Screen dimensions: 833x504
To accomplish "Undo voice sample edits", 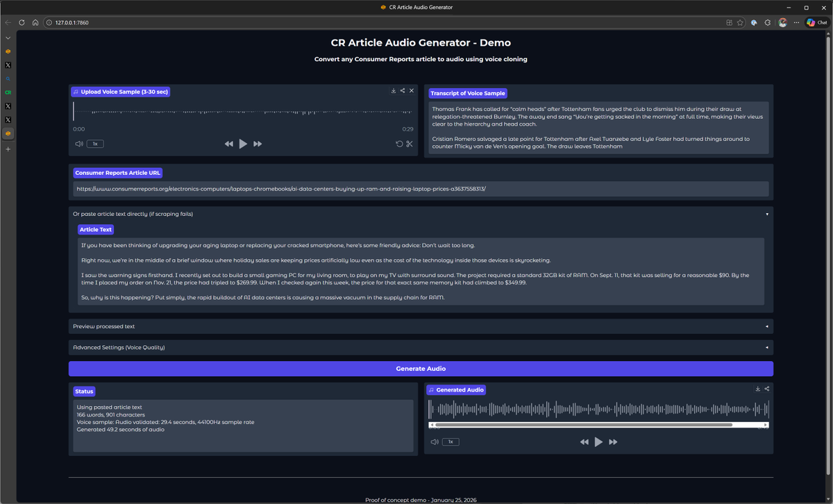I will coord(399,144).
